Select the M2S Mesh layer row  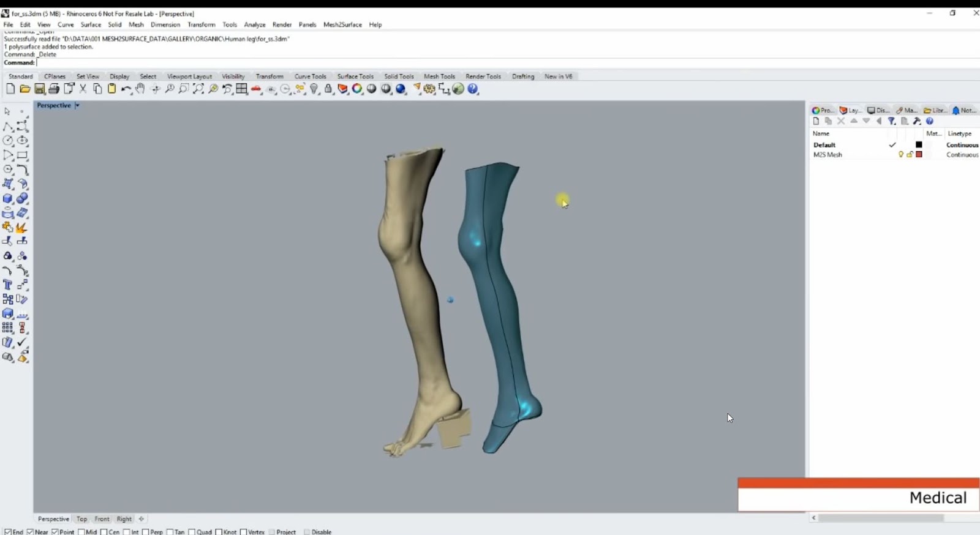895,155
